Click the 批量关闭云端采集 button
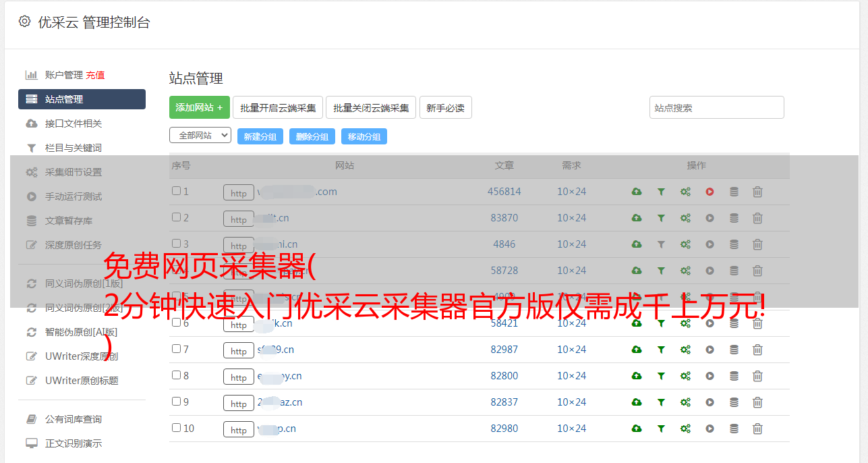The image size is (868, 463). [x=371, y=107]
